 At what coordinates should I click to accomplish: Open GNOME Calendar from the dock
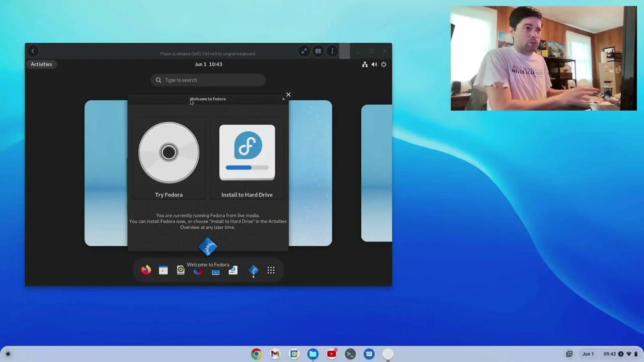point(163,270)
